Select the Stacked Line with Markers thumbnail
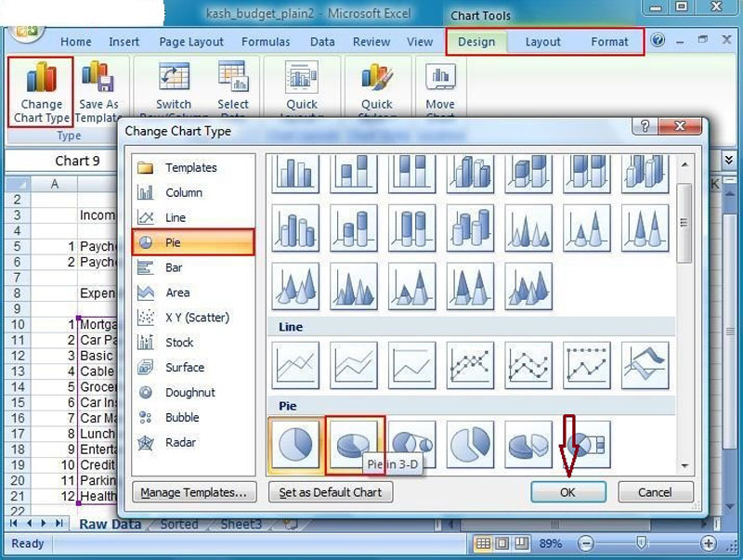Image resolution: width=743 pixels, height=560 pixels. coord(528,365)
